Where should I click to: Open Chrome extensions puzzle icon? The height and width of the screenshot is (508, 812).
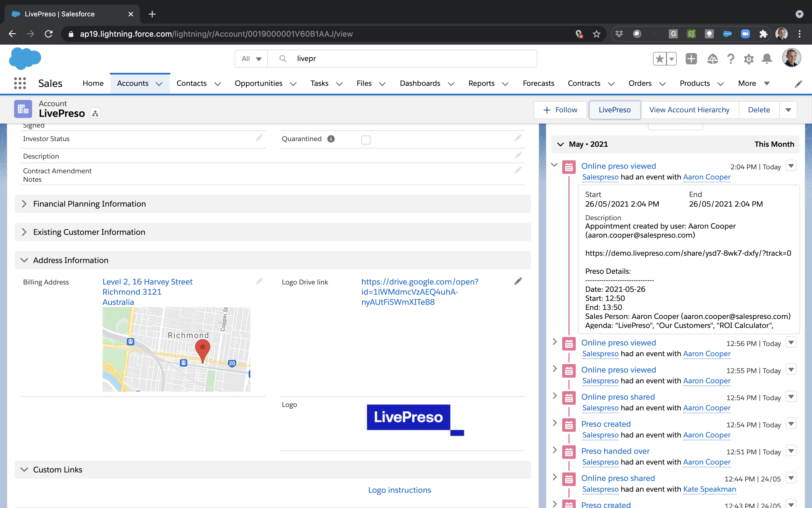click(763, 34)
